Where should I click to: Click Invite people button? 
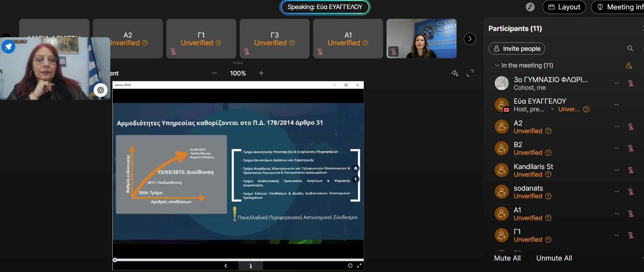517,49
